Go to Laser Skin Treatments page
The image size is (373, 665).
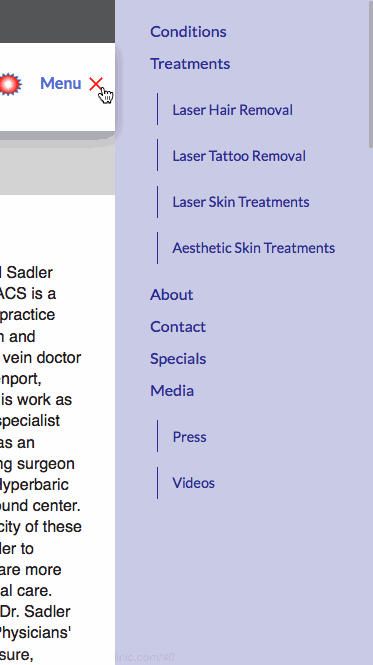click(x=241, y=202)
